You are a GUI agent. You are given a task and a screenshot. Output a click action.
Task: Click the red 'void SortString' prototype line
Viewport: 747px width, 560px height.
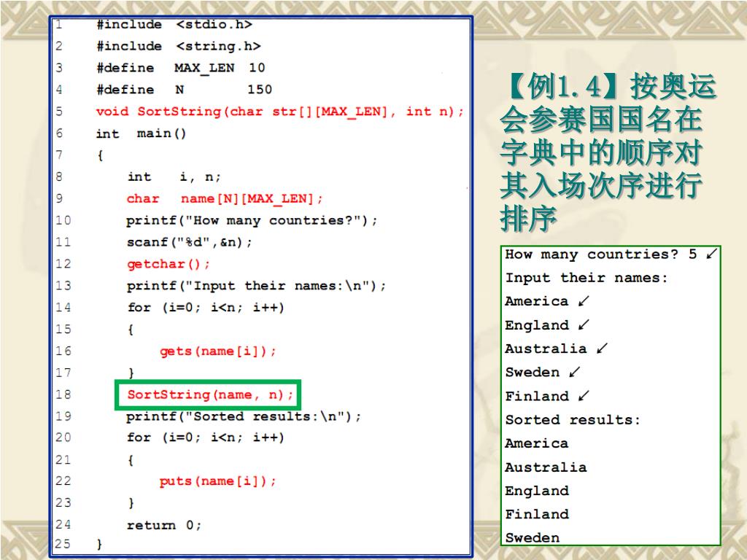(x=279, y=112)
